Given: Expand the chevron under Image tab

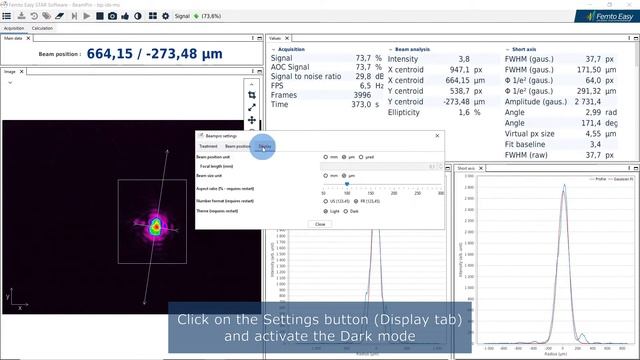Looking at the screenshot, I should tap(10, 82).
